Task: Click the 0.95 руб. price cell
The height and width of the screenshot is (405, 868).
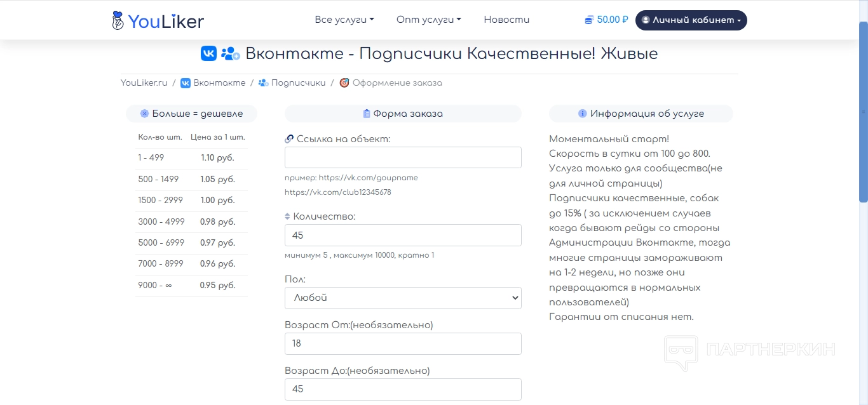Action: [x=218, y=285]
